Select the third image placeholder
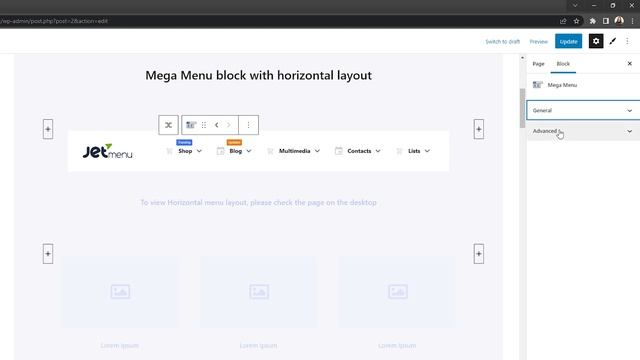This screenshot has height=360, width=640. [x=398, y=292]
